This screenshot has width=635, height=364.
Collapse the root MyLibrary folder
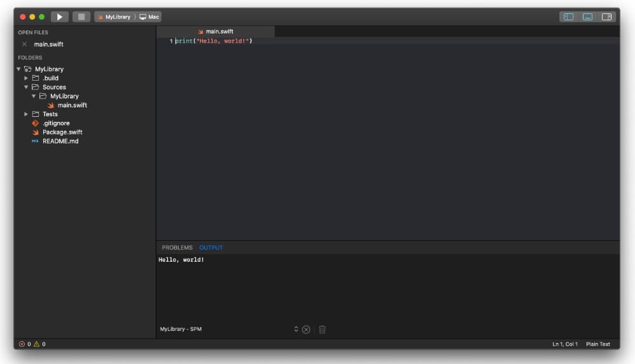click(18, 69)
